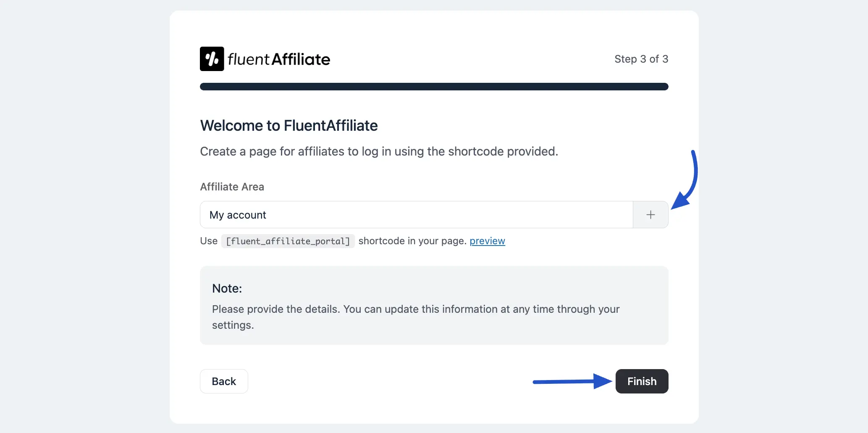
Task: Click the Affiliate Area label
Action: (232, 187)
